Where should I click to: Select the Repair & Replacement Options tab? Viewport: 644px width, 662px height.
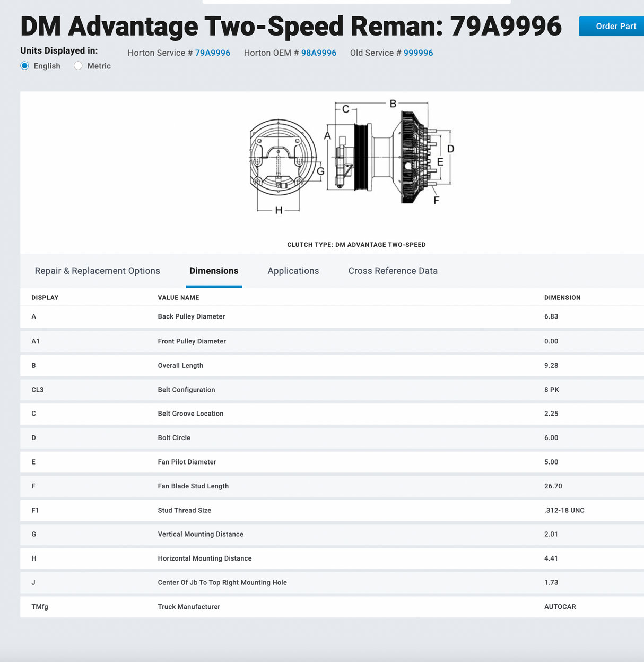[97, 271]
